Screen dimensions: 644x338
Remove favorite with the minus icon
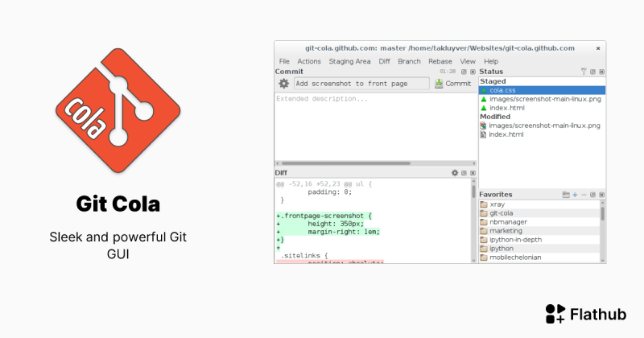[584, 195]
